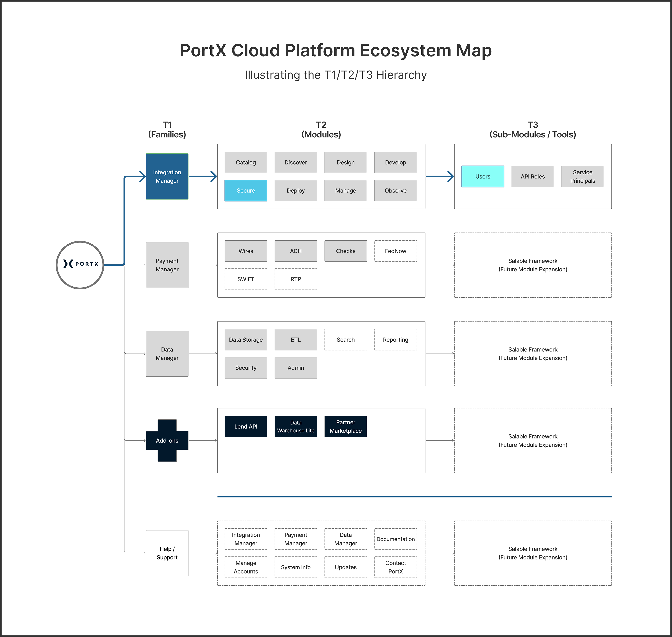Image resolution: width=672 pixels, height=637 pixels.
Task: Click the Lend API add-on
Action: click(246, 426)
